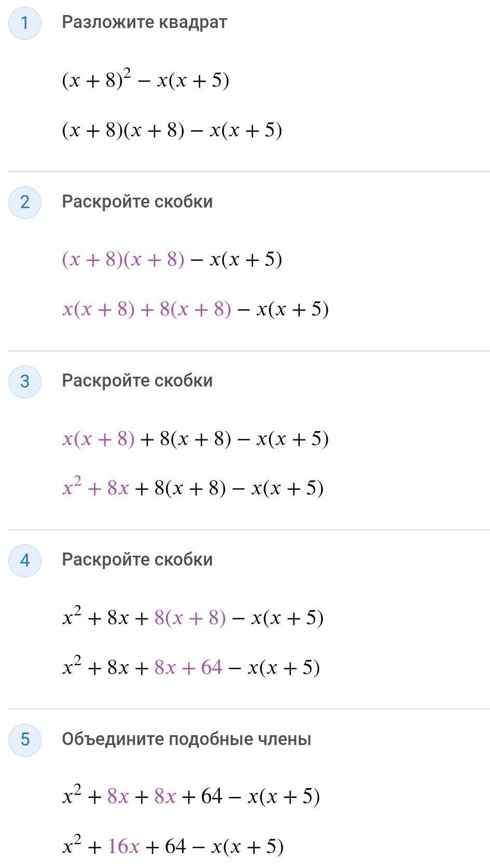The height and width of the screenshot is (868, 490).
Task: Click step 5 expression with purple 8x + 8x
Action: coord(191,796)
